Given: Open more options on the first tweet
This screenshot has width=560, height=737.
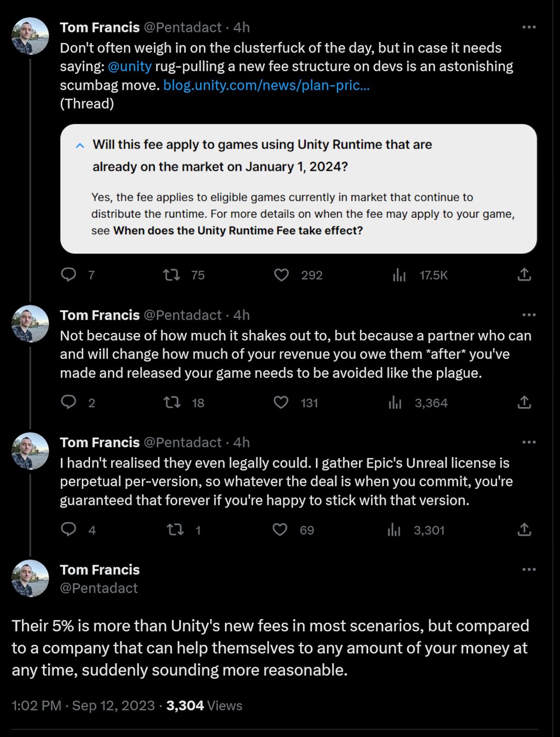Looking at the screenshot, I should pos(529,28).
